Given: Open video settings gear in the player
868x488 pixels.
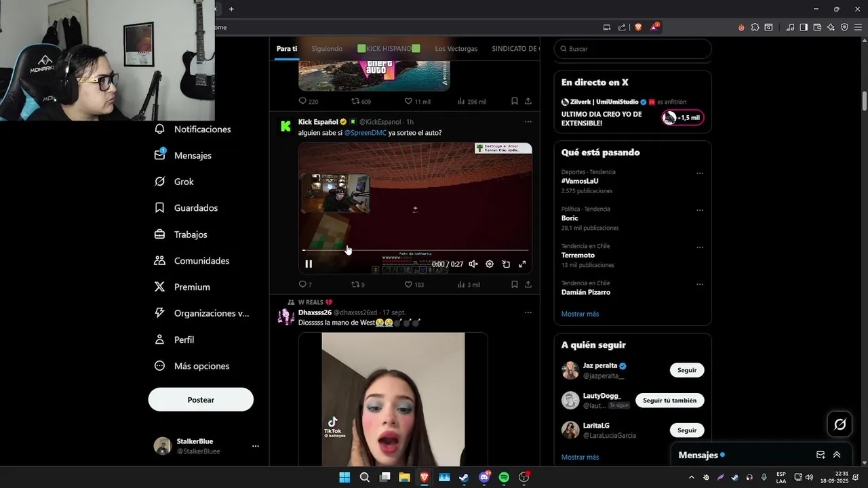Looking at the screenshot, I should pos(490,264).
